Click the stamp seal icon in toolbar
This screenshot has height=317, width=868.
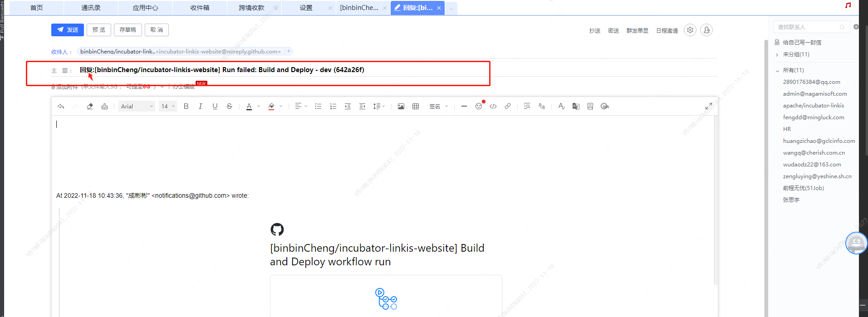point(605,106)
